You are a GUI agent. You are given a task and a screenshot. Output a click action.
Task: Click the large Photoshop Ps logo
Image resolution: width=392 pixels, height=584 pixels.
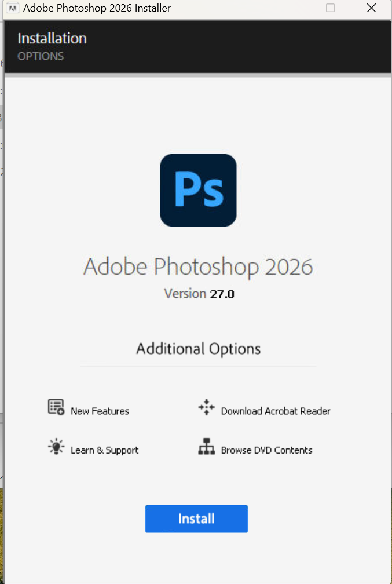(198, 190)
